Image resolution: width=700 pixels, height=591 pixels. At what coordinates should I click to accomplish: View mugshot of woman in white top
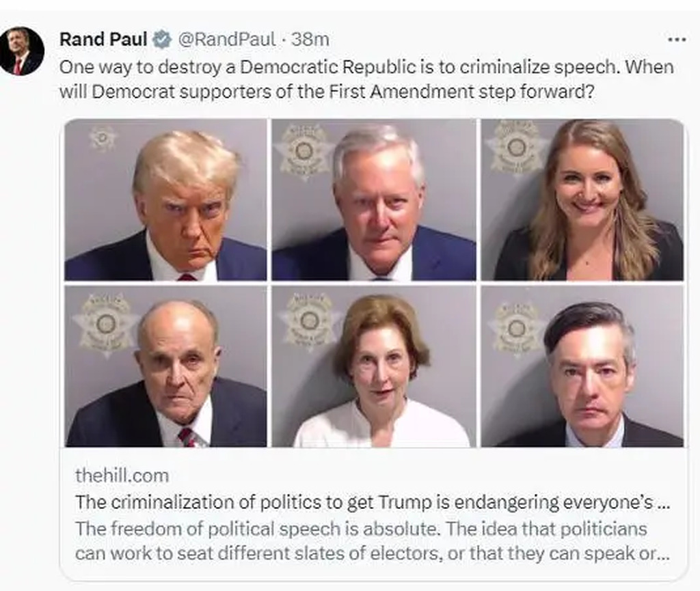pos(374,366)
